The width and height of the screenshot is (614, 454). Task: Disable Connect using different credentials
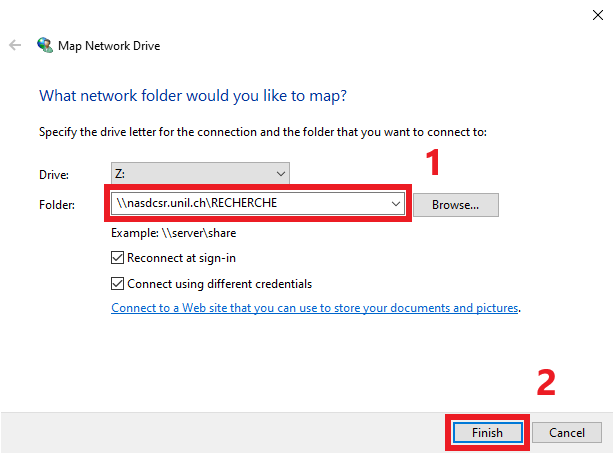[x=119, y=283]
